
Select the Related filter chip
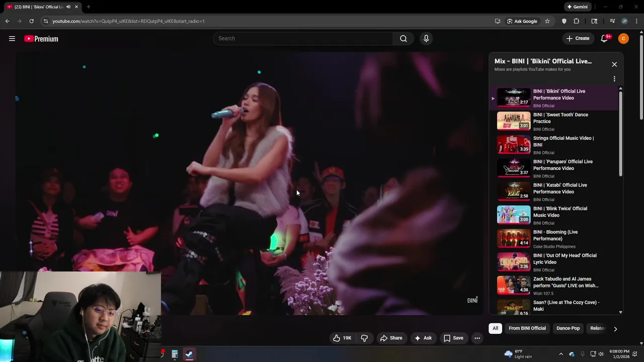597,328
